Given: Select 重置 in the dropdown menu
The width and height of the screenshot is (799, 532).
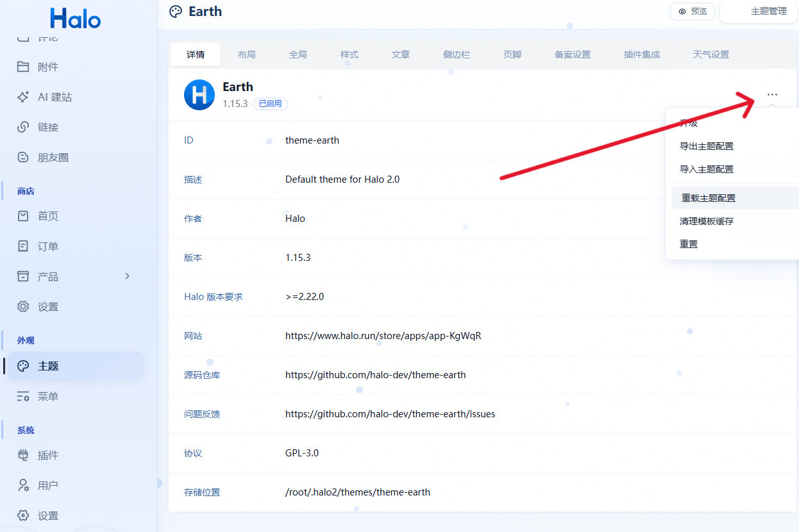Looking at the screenshot, I should click(689, 244).
